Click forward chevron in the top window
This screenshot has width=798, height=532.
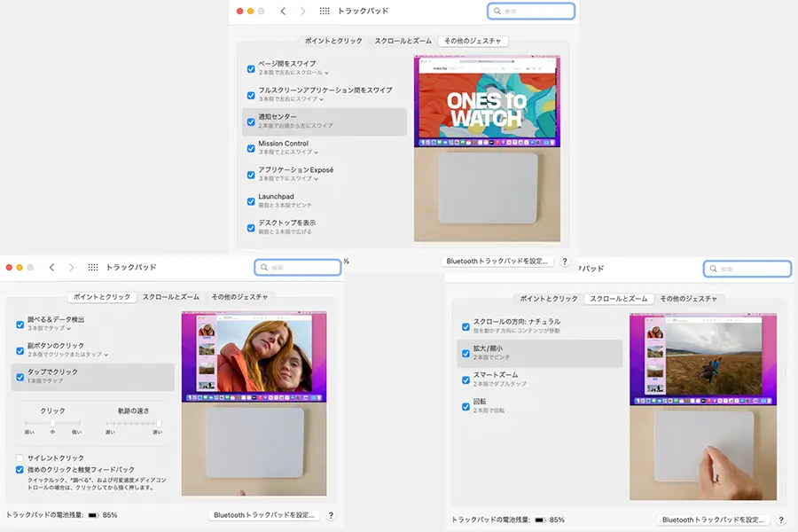click(x=303, y=11)
